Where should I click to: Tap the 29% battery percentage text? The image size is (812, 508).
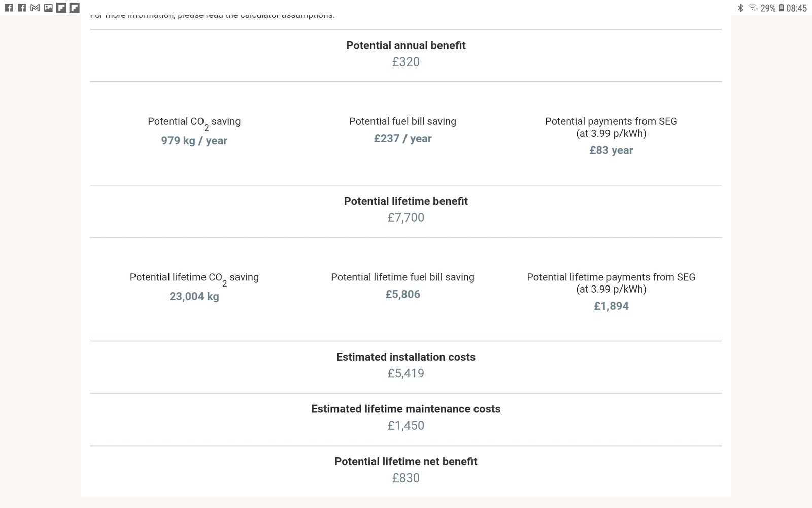[x=768, y=8]
